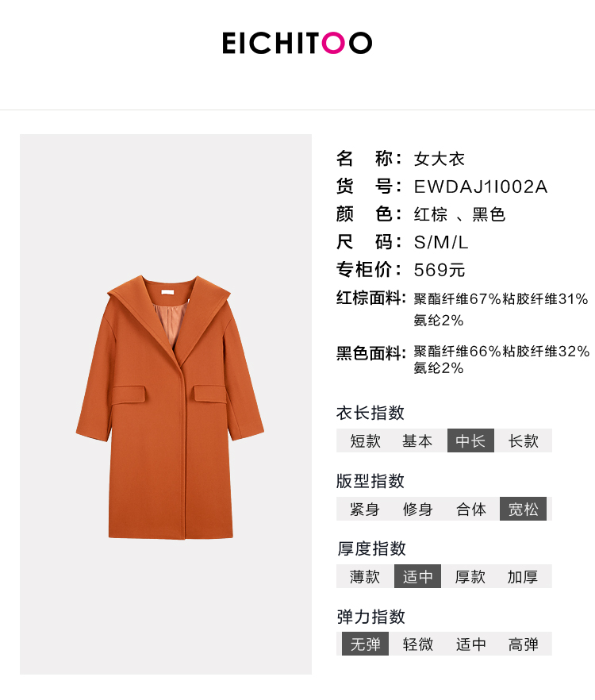Select 薄款 thickness option
Screen dimensions: 595x700
tap(365, 577)
